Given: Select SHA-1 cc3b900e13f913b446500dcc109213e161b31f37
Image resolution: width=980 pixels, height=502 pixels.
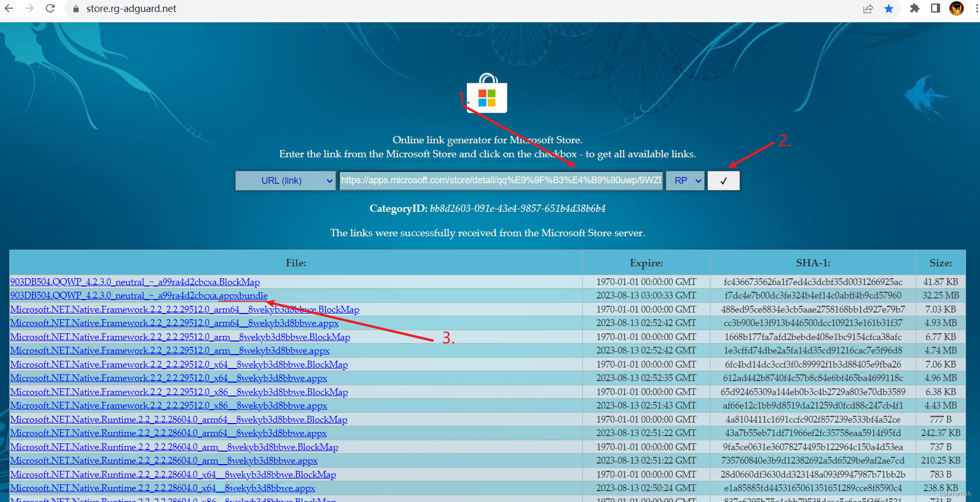Looking at the screenshot, I should pos(813,323).
